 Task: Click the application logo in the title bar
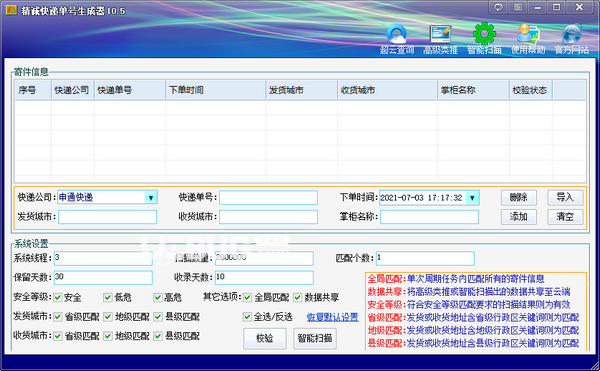point(11,10)
